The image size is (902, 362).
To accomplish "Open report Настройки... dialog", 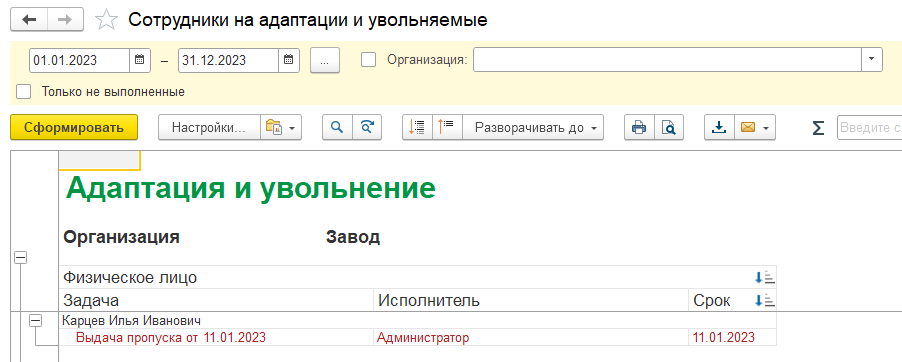I will (x=209, y=127).
